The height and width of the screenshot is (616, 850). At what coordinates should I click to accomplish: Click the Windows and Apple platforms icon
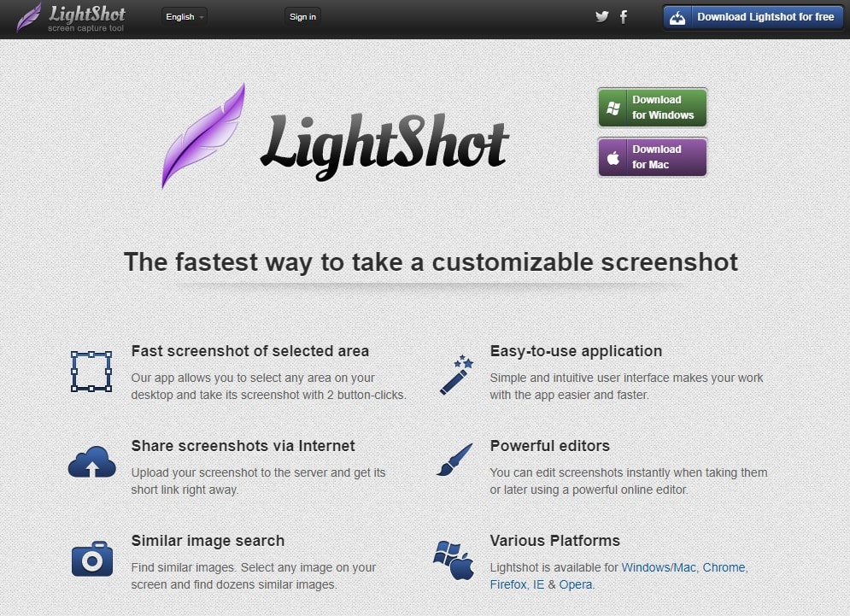pyautogui.click(x=454, y=560)
